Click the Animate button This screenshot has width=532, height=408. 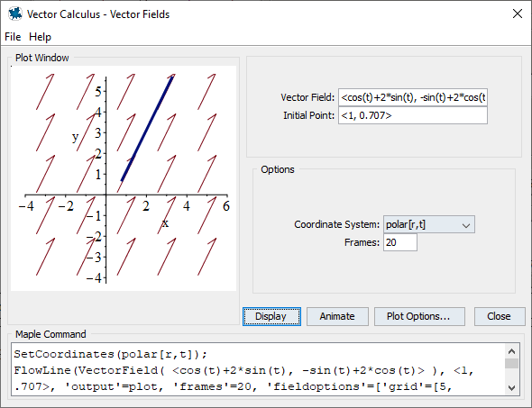coord(337,316)
